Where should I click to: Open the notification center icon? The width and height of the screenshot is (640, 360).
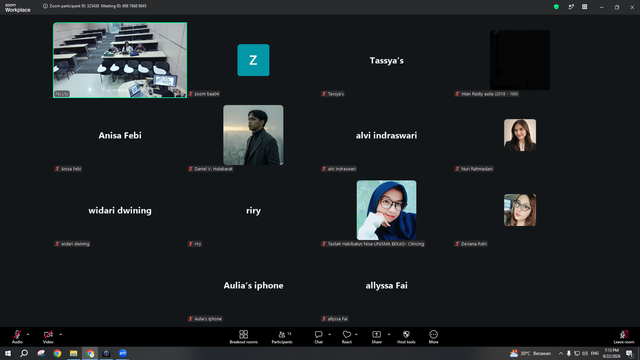coord(629,353)
